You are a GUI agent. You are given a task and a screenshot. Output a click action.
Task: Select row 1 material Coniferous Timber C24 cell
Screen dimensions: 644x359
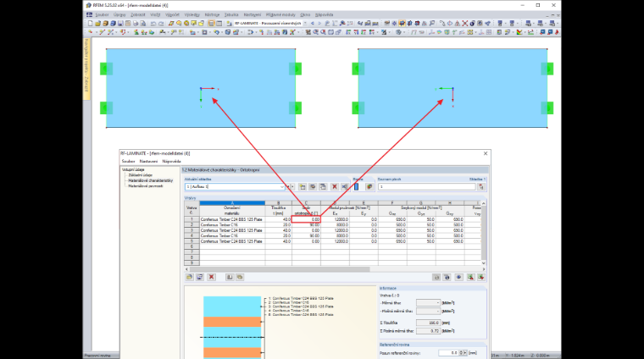pyautogui.click(x=232, y=219)
